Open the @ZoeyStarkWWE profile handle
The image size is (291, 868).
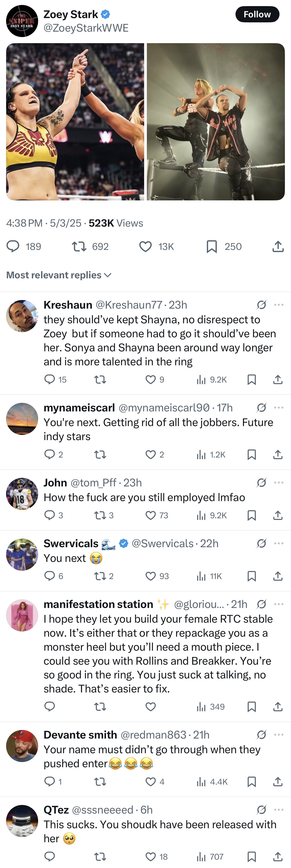[x=86, y=28]
